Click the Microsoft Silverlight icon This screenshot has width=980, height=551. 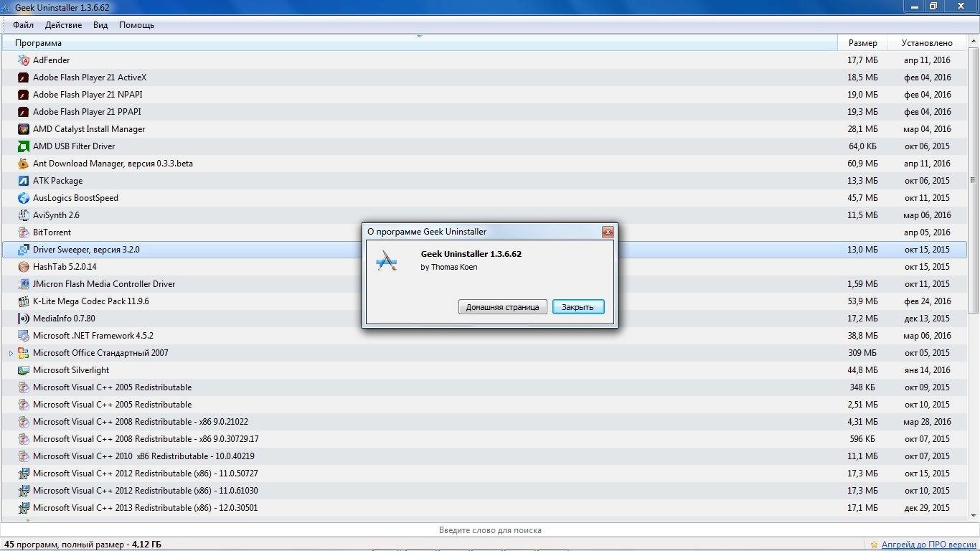(24, 370)
